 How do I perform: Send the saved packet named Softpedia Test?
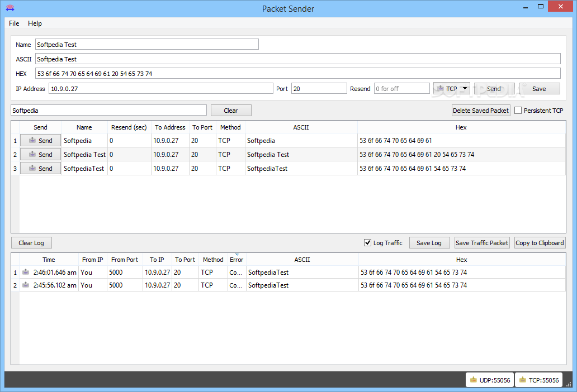coord(40,155)
